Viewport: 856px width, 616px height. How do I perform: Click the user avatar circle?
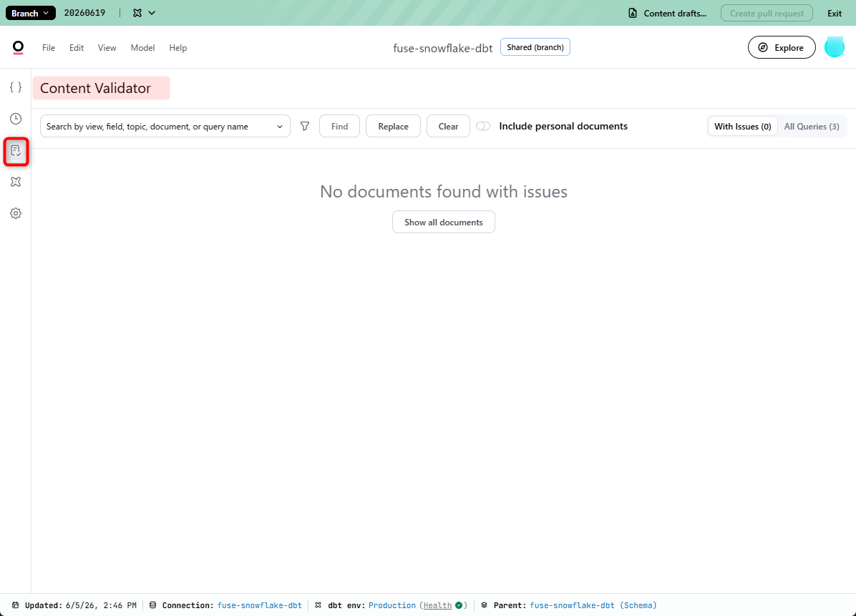coord(834,47)
